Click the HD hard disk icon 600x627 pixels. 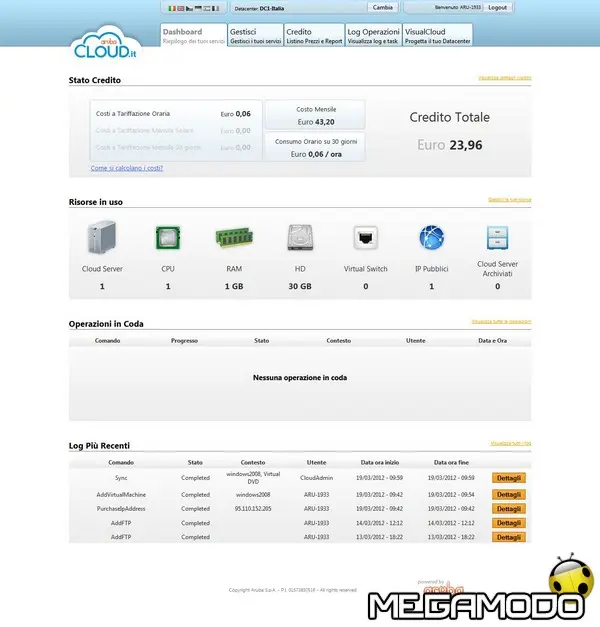point(300,238)
